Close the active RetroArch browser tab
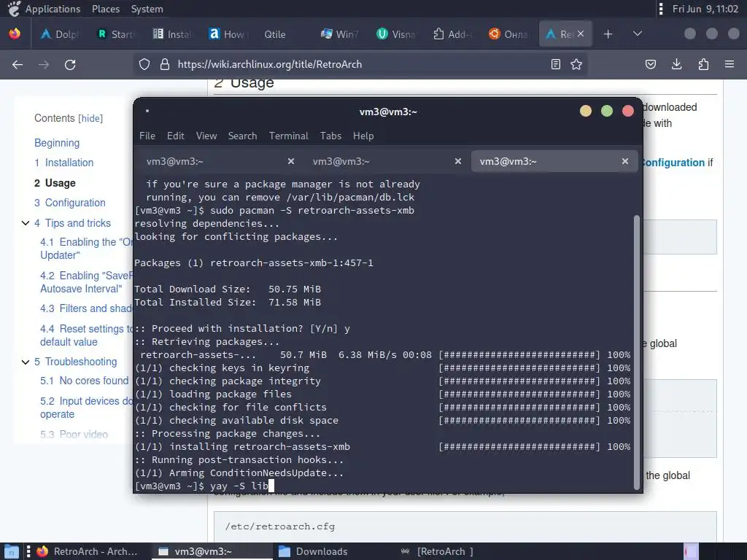This screenshot has height=560, width=747. [581, 34]
